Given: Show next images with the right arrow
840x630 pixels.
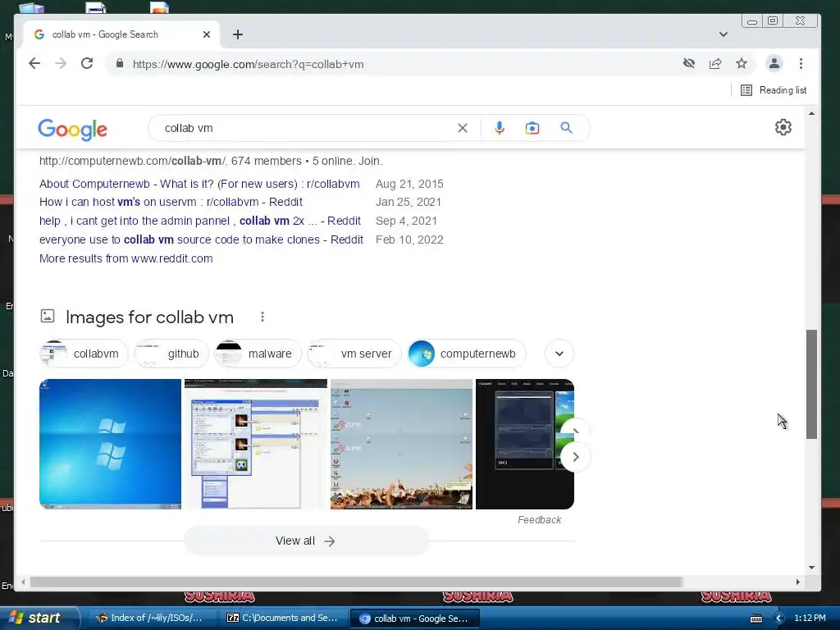Looking at the screenshot, I should tap(575, 457).
